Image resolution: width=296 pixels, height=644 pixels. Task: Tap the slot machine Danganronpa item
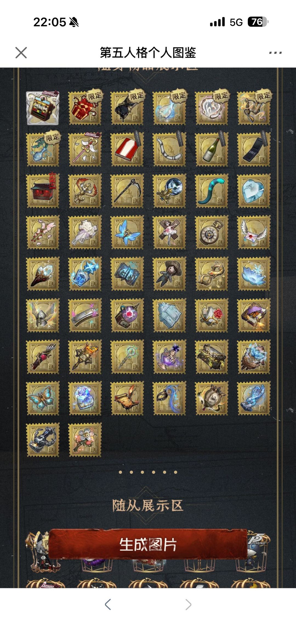coord(43,108)
